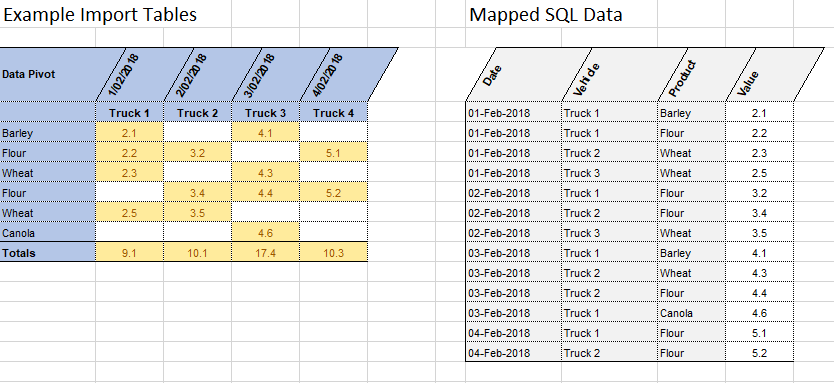Viewport: 834px width, 383px height.
Task: Click the Totals row label
Action: click(x=48, y=253)
